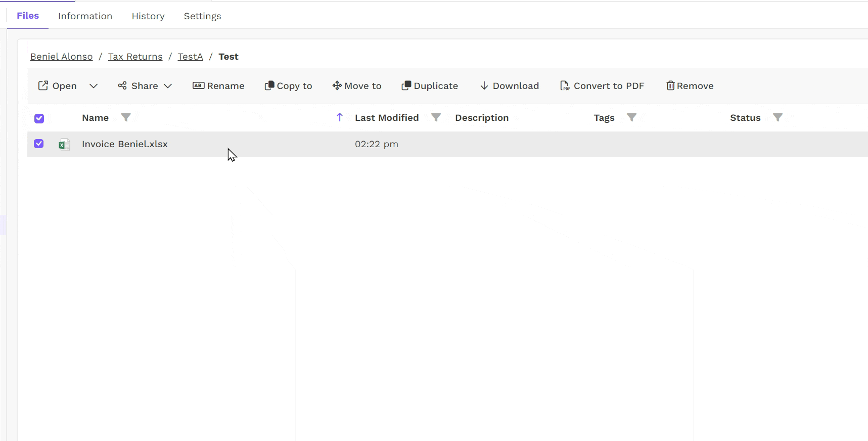
Task: Click the Copy to icon
Action: pos(269,86)
